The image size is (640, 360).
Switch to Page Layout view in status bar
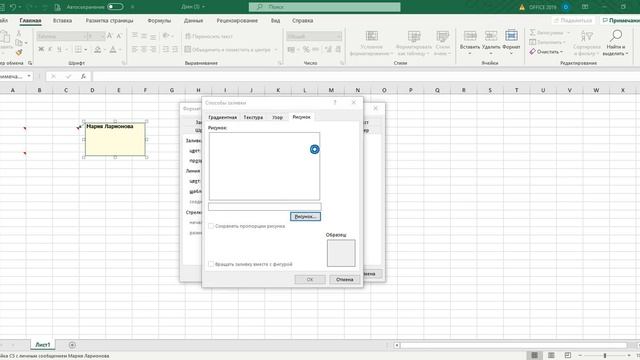tap(551, 355)
